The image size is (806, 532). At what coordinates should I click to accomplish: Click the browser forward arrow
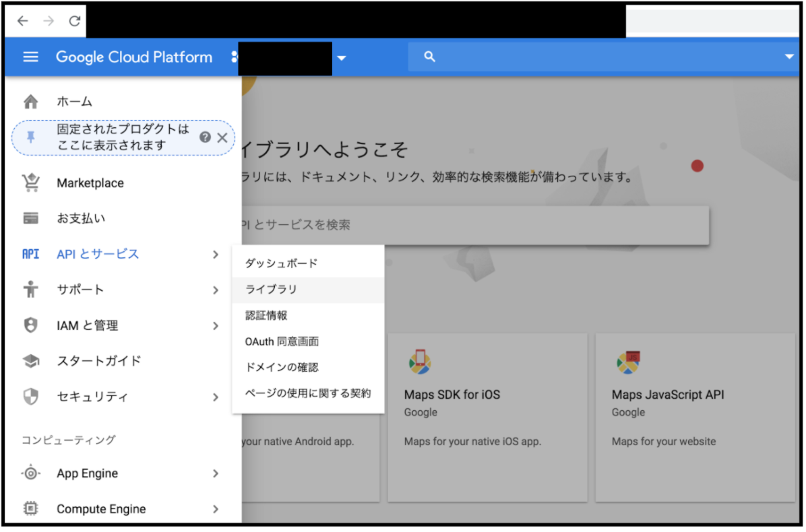point(49,21)
